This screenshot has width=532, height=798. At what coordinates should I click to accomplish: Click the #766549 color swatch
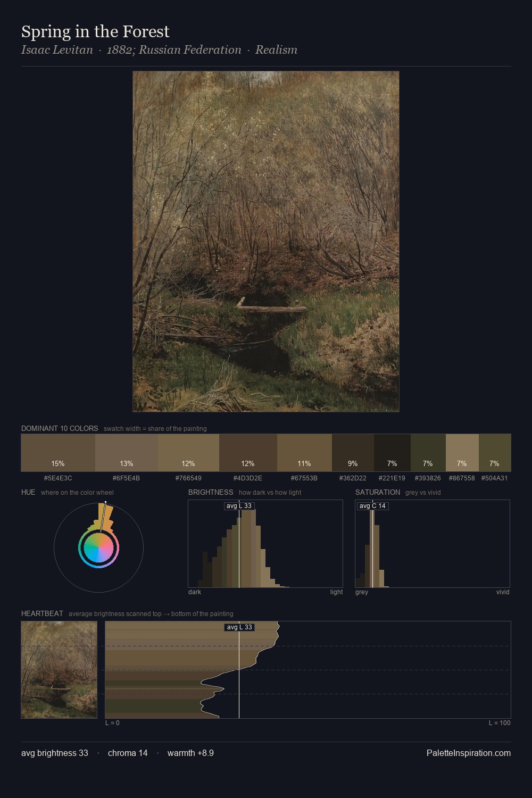[188, 453]
